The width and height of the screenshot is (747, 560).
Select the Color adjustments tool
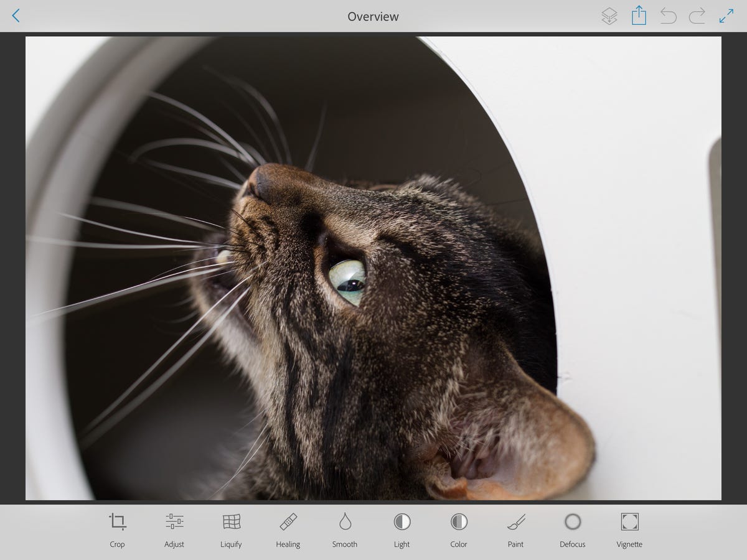click(459, 529)
